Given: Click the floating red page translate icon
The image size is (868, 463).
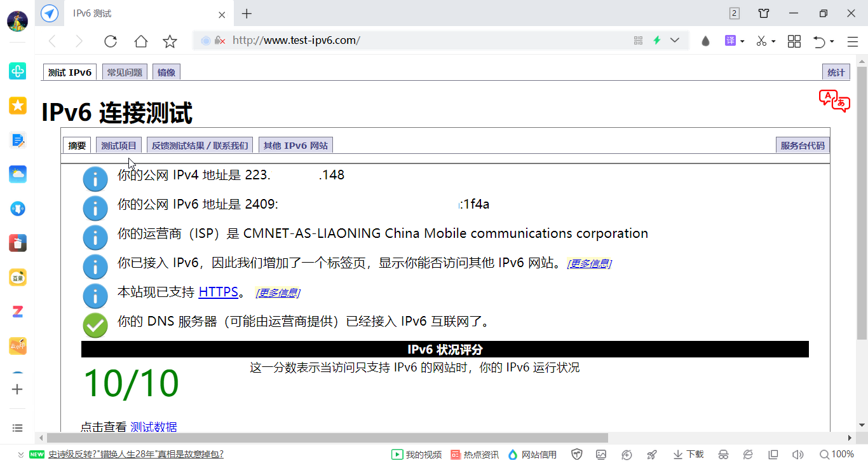Looking at the screenshot, I should click(834, 101).
